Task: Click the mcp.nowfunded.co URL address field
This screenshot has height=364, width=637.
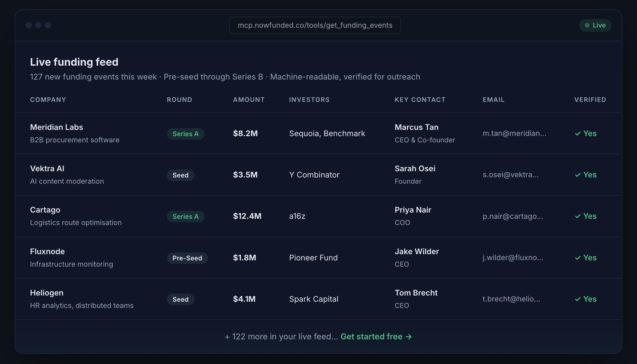Action: [x=315, y=25]
